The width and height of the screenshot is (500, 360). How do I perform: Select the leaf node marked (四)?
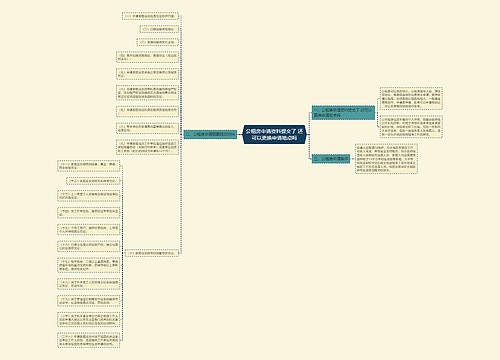(147, 57)
